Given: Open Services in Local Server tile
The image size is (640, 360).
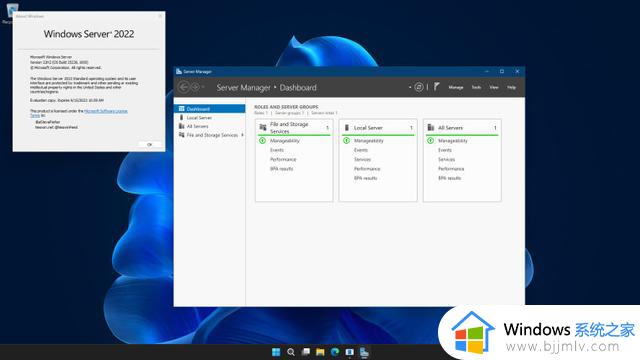Looking at the screenshot, I should point(362,159).
